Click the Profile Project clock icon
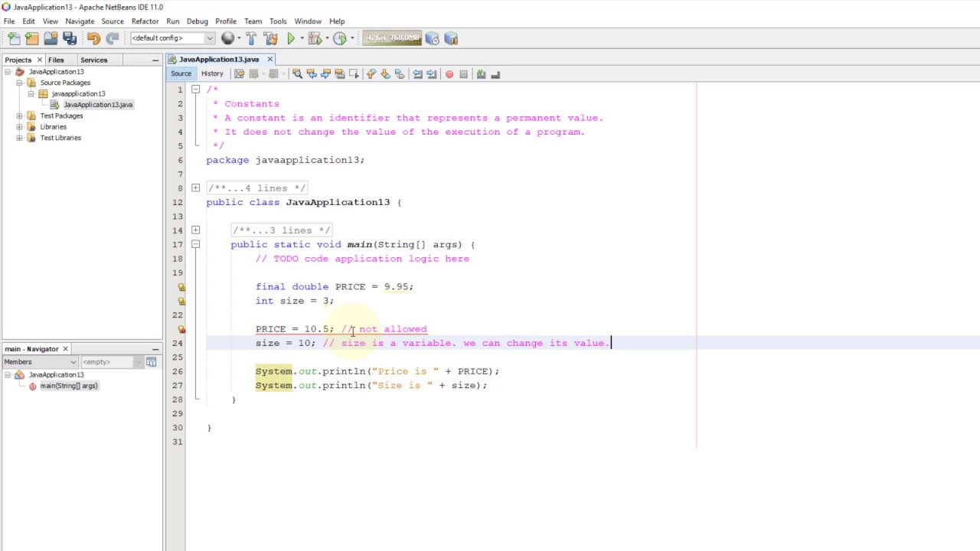Image resolution: width=980 pixels, height=551 pixels. (x=339, y=38)
